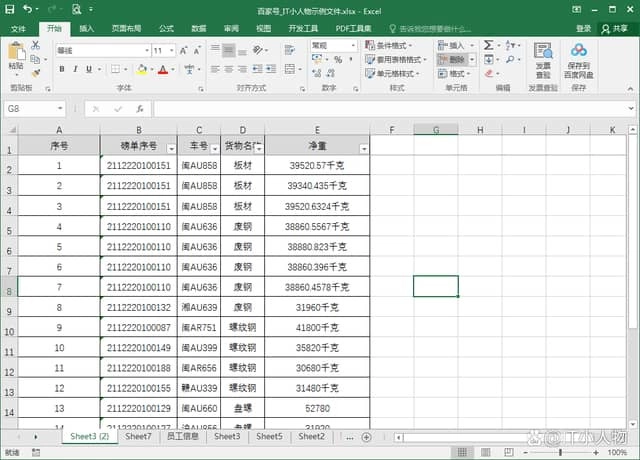640x460 pixels.
Task: Open the 磅单序号 column filter dropdown
Action: click(x=170, y=148)
